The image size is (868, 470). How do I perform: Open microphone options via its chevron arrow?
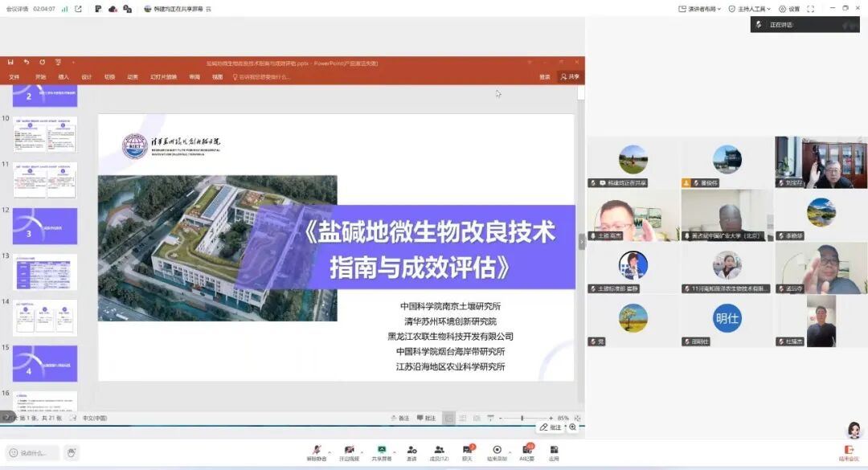[x=329, y=452]
